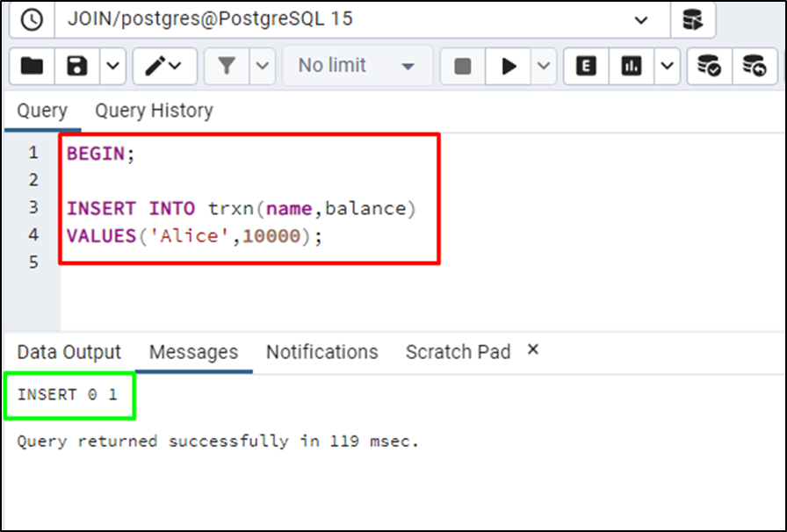The height and width of the screenshot is (532, 787).
Task: Open the Data Output tab
Action: [69, 352]
